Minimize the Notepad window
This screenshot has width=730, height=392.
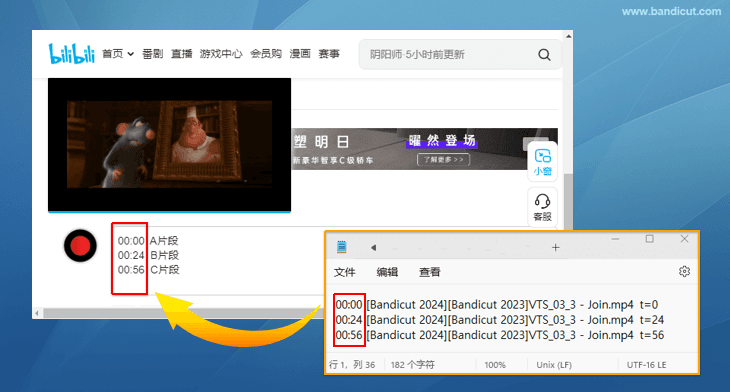click(615, 239)
